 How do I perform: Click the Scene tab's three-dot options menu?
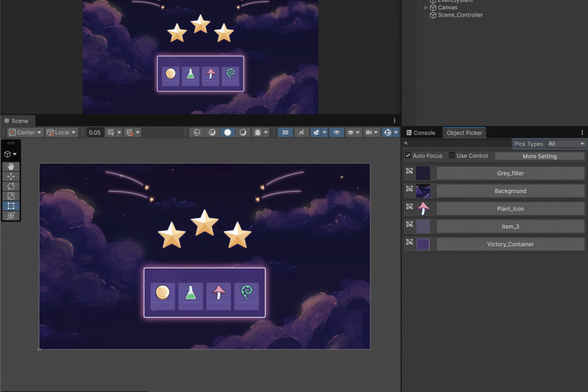coord(394,121)
